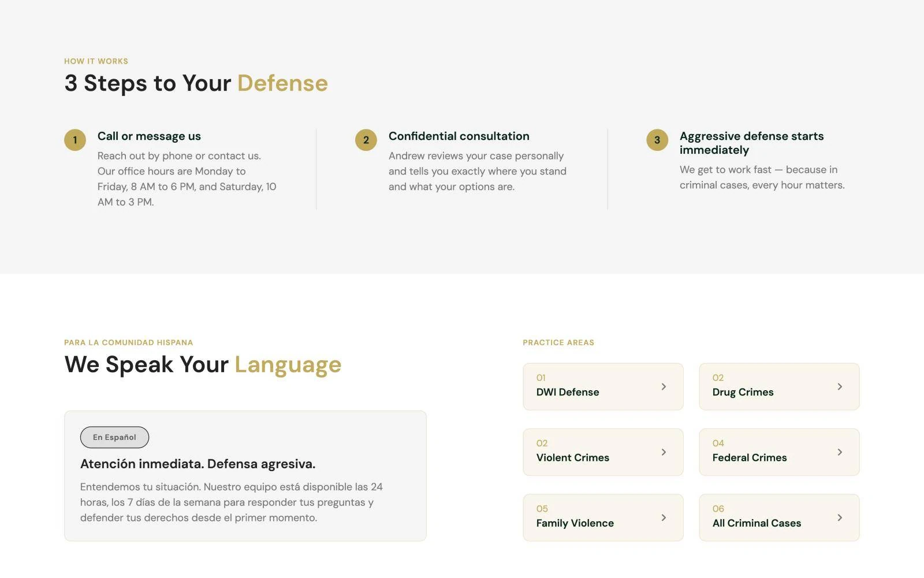The image size is (924, 578).
Task: Open the Federal Crimes practice area card
Action: click(779, 452)
